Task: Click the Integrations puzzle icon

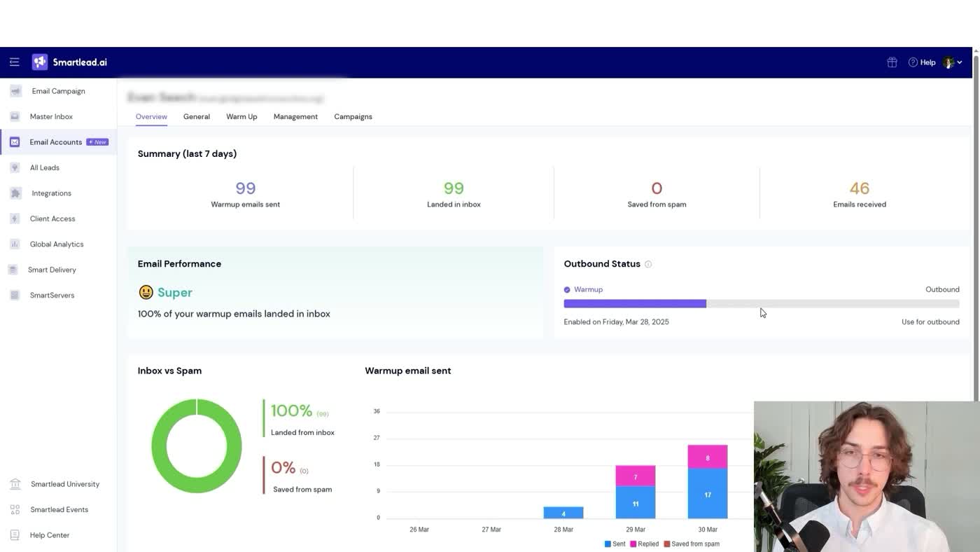Action: pos(15,193)
